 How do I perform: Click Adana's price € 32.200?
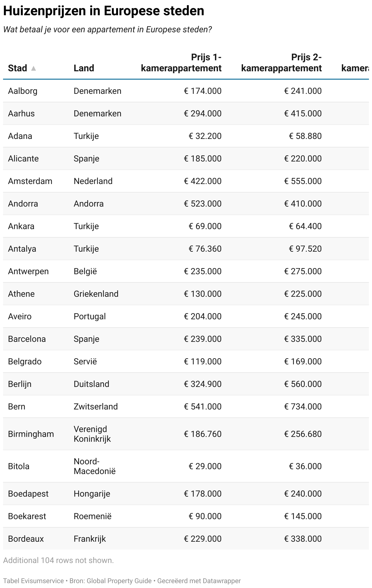coord(205,136)
